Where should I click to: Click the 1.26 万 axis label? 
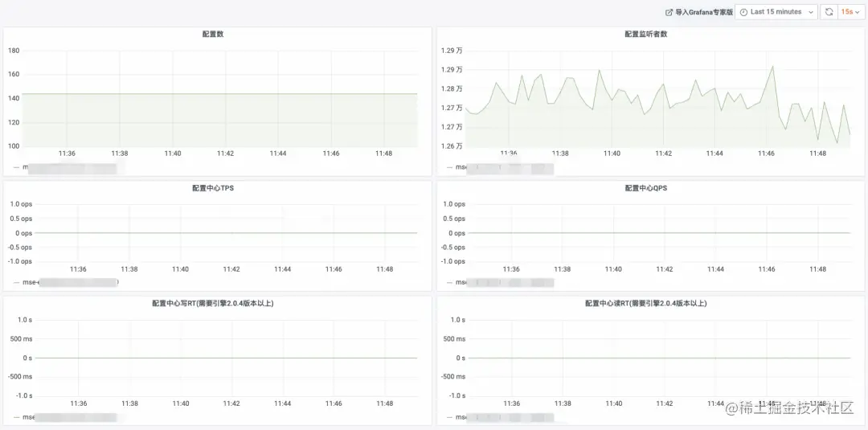(x=452, y=146)
